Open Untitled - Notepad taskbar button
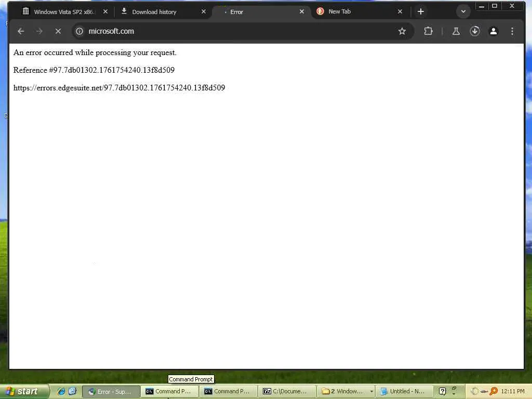 404,392
